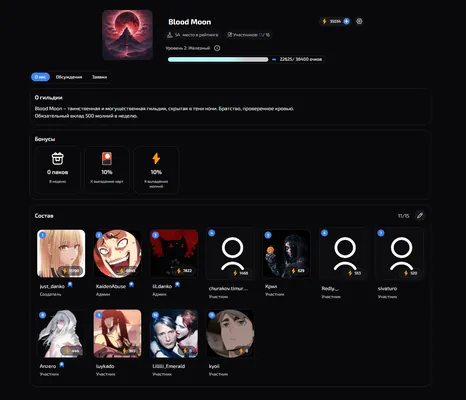Click the lightning bolt 10% bonus icon

point(156,158)
